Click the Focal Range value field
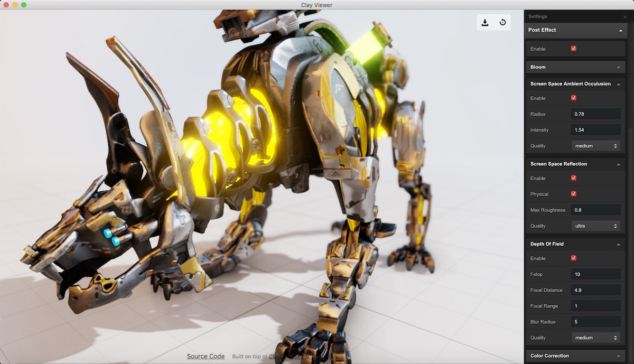The image size is (634, 364). click(x=595, y=306)
